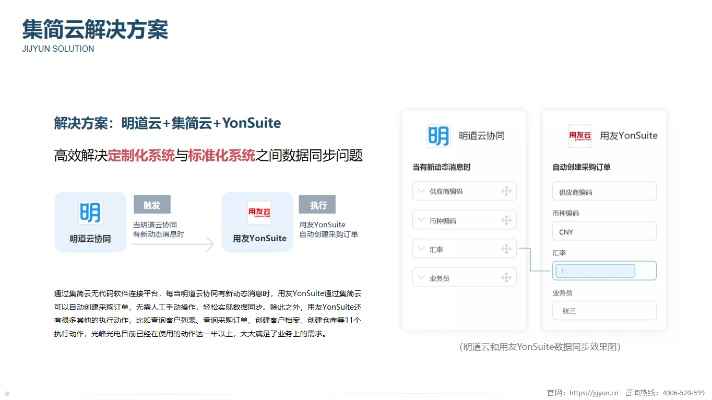Click the drag handle on 供应商编码 row
This screenshot has height=400, width=712.
506,191
